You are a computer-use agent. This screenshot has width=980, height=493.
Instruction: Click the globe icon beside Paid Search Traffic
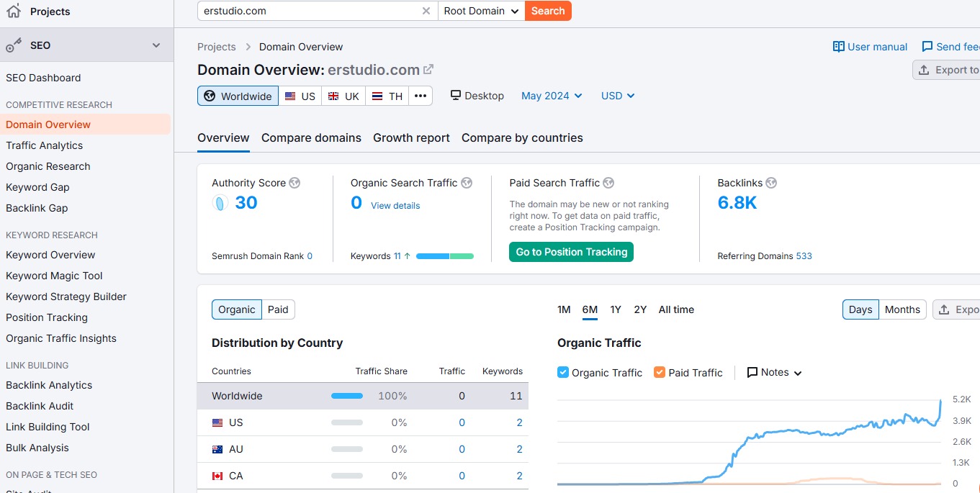pyautogui.click(x=608, y=183)
